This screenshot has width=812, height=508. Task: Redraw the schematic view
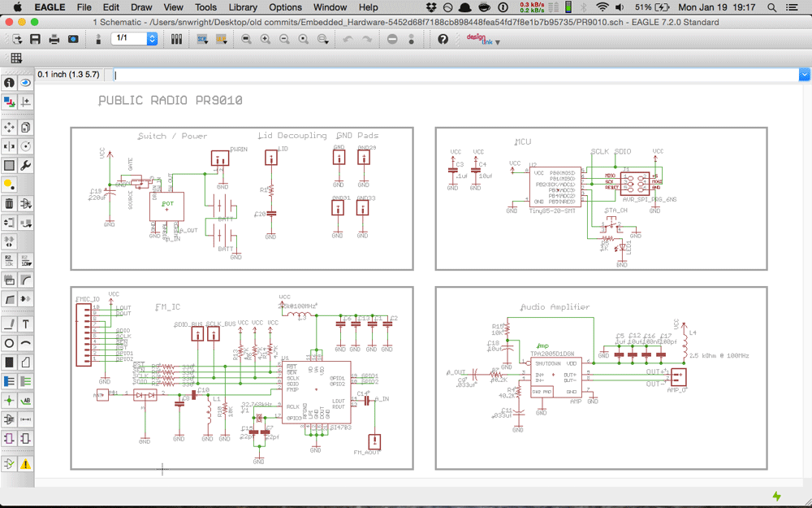click(304, 39)
